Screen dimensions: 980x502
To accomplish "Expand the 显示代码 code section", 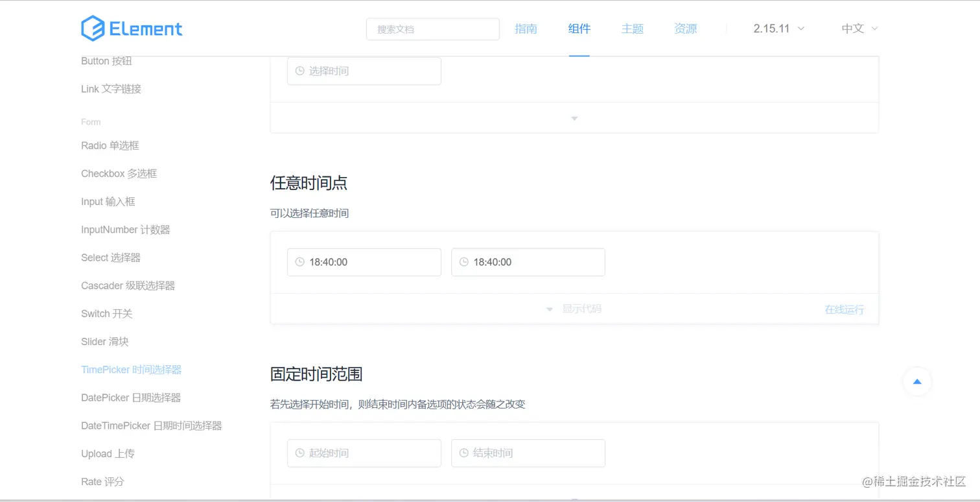I will (x=581, y=309).
